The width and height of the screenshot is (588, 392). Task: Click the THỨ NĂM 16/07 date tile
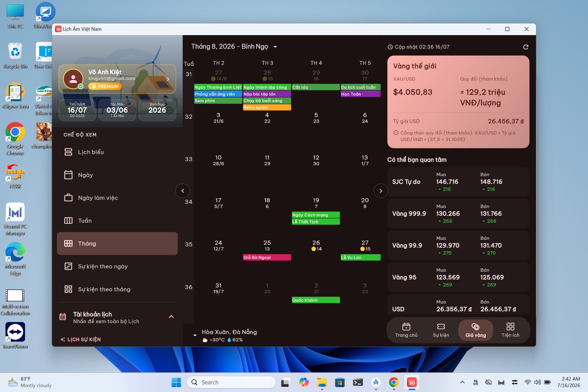point(77,110)
